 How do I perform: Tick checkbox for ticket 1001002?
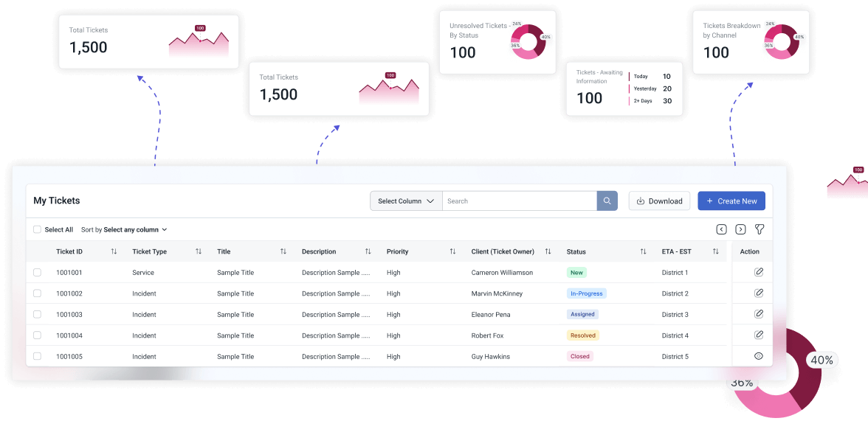[x=38, y=293]
